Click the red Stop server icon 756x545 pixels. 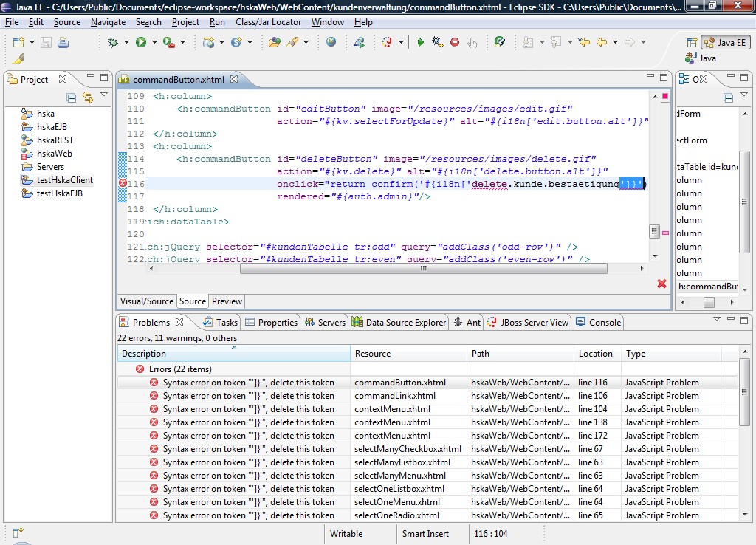[455, 42]
